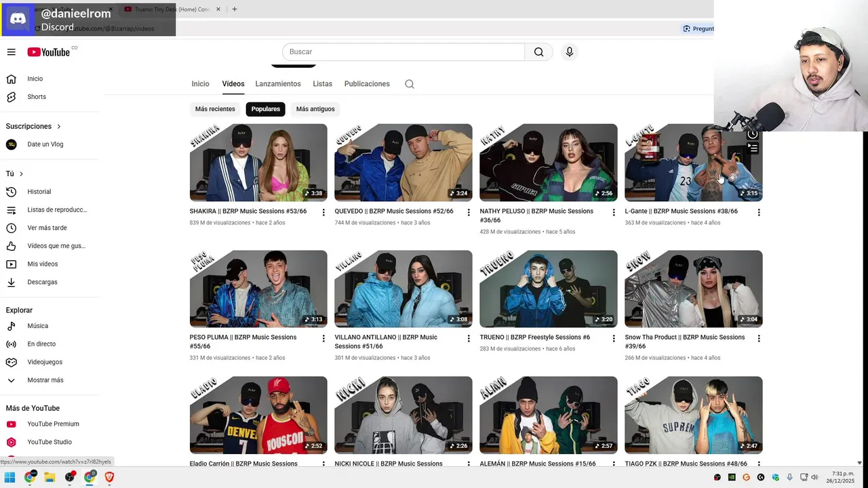Open TRUENO BZRP Freestyle Sessions #6 title
The image size is (868, 488).
point(535,338)
